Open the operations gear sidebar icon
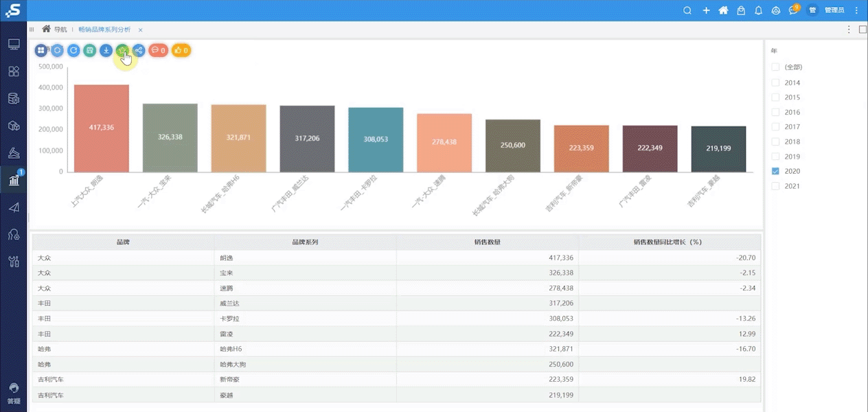 pyautogui.click(x=14, y=234)
